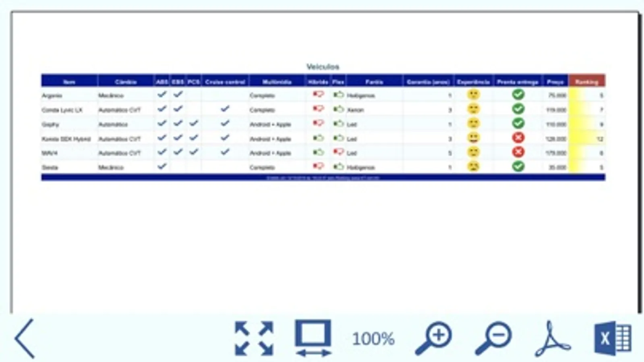Click the 35.000 price cell
Viewport: 644px width, 362px height.
[555, 167]
